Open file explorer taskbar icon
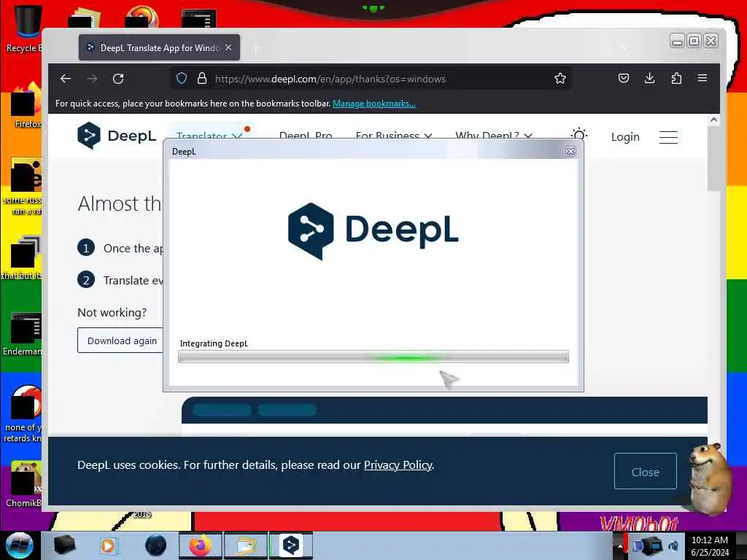747x560 pixels. (x=246, y=545)
